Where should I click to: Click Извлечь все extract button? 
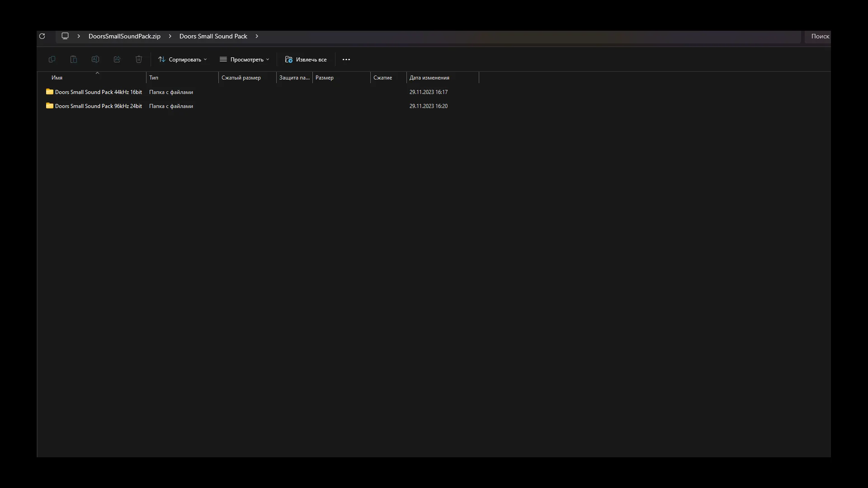pyautogui.click(x=306, y=60)
